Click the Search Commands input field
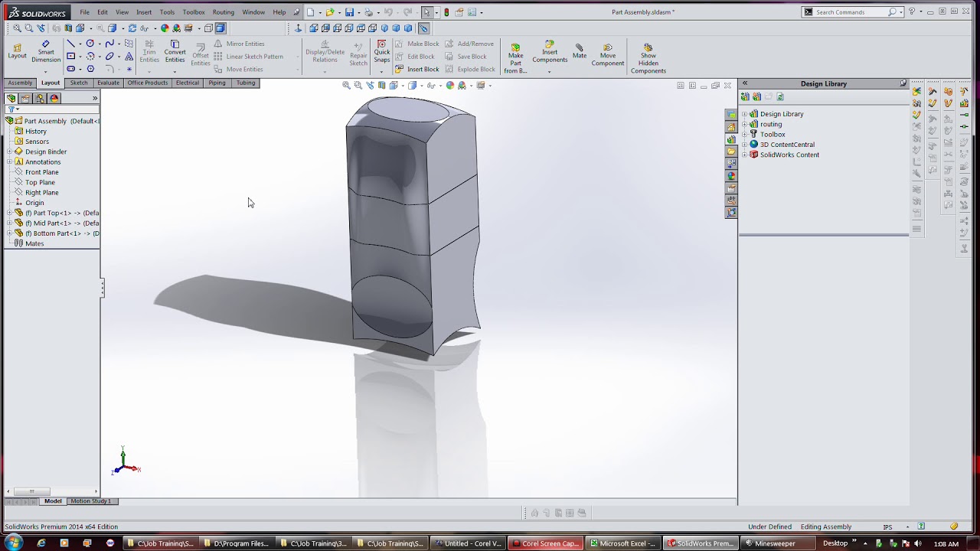 (x=851, y=12)
